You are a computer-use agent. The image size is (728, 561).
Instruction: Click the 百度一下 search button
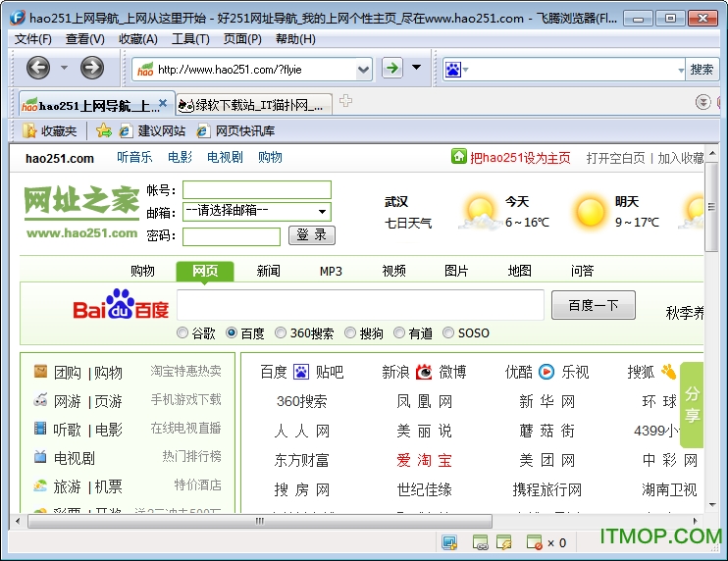593,305
